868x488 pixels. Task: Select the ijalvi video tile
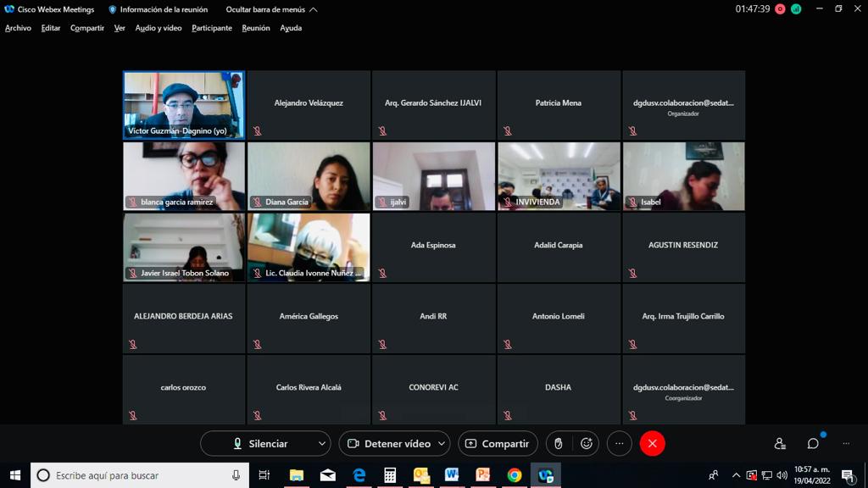pos(434,176)
